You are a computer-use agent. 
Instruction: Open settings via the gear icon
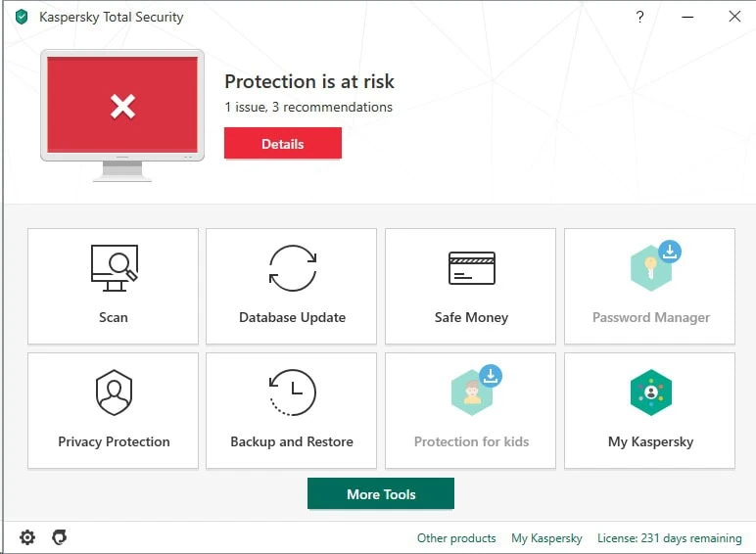click(x=27, y=537)
